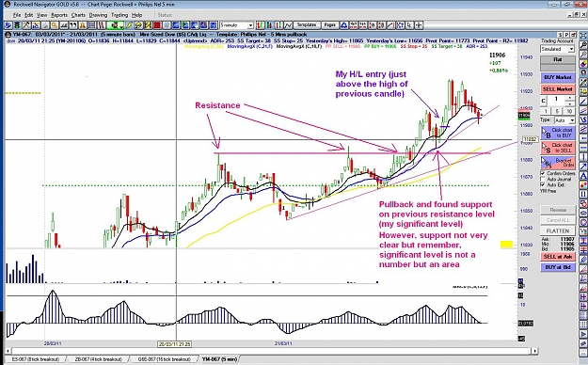
Task: Click the green button with dropdown arrow in toolbar
Action: (115, 25)
